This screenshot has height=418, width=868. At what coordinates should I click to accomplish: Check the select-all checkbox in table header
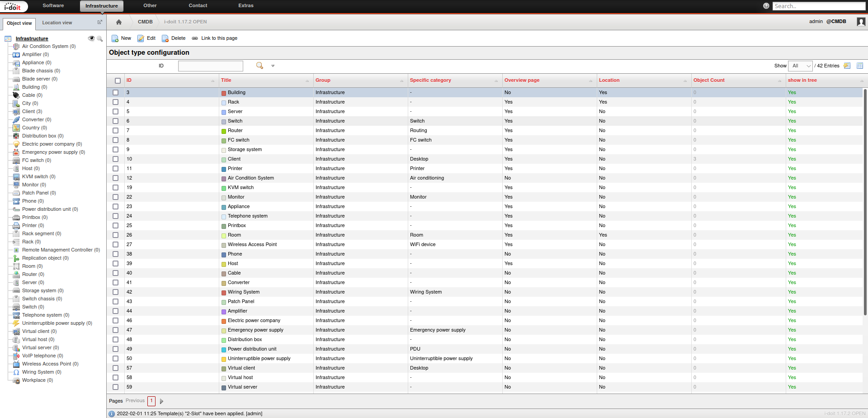pyautogui.click(x=118, y=81)
